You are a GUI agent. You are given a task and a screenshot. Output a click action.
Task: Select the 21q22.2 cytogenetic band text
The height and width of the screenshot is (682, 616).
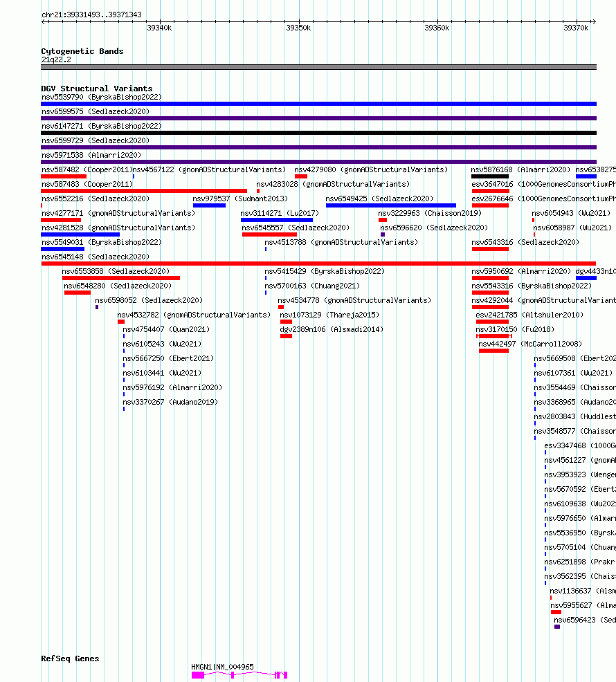point(56,59)
